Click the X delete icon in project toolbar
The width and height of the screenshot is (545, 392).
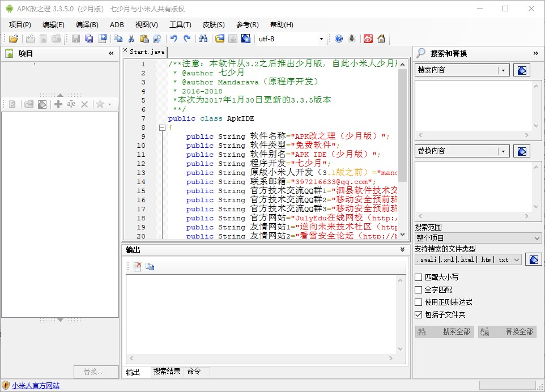click(x=84, y=104)
